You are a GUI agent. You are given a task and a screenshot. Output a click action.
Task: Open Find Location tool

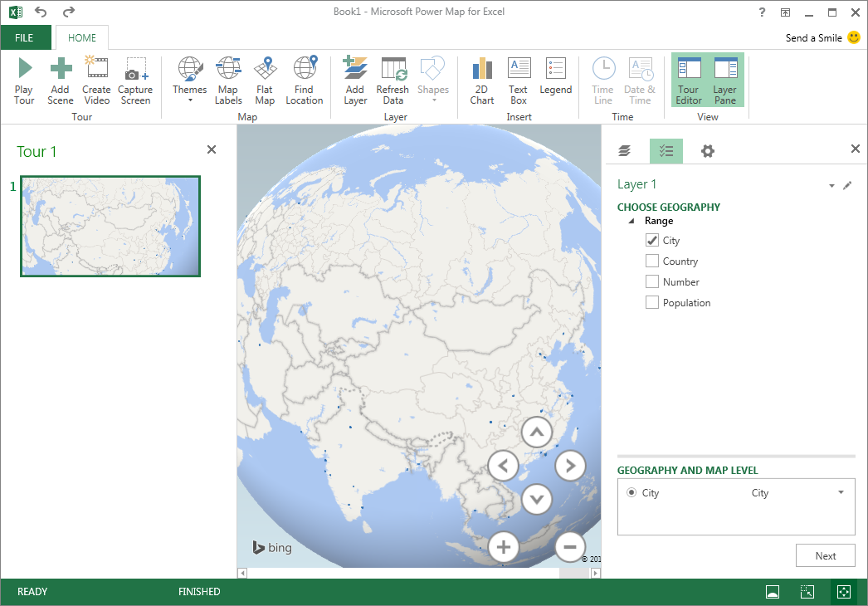pyautogui.click(x=305, y=81)
